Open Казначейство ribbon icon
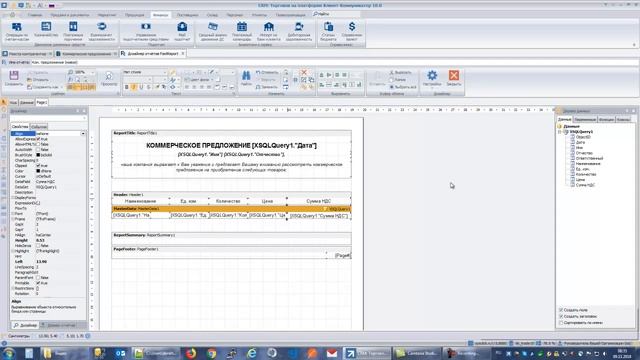The height and width of the screenshot is (360, 640). [46, 27]
